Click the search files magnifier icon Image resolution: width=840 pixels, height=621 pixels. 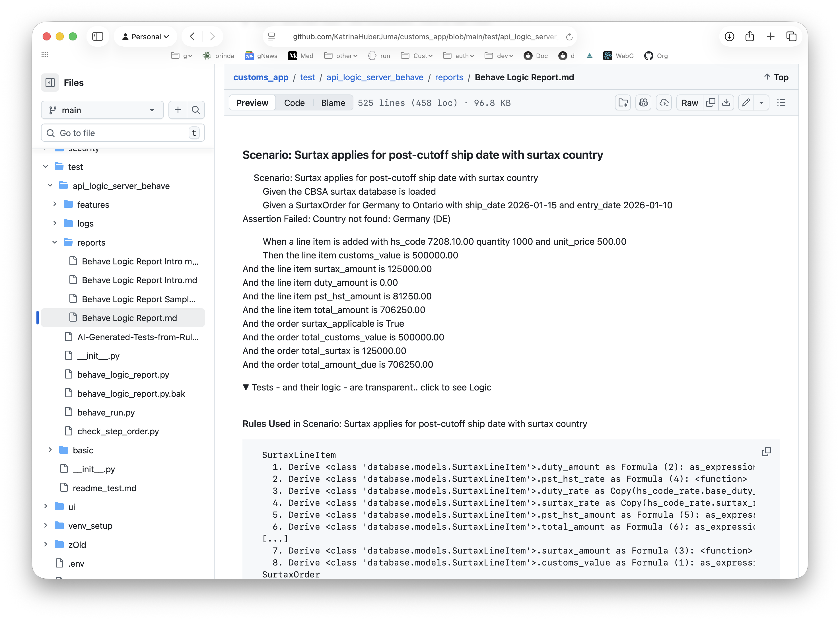click(195, 110)
